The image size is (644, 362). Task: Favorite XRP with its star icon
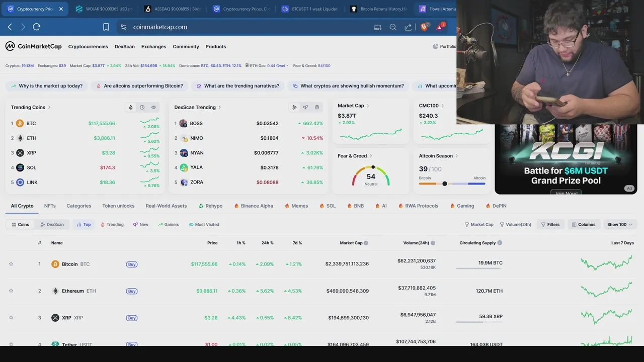point(11,318)
